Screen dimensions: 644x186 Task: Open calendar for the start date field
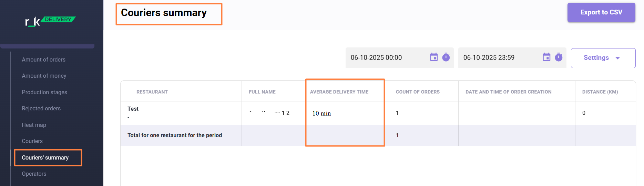pos(434,57)
